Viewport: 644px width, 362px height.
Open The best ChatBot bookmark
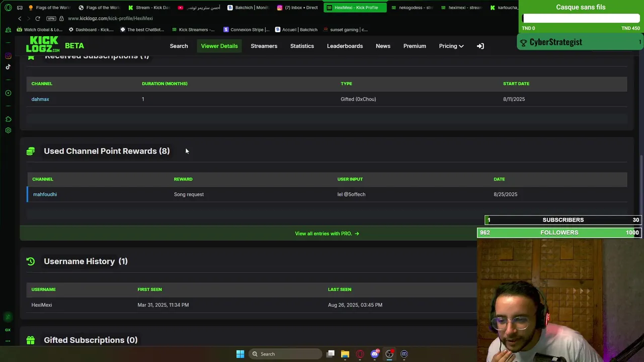point(142,30)
